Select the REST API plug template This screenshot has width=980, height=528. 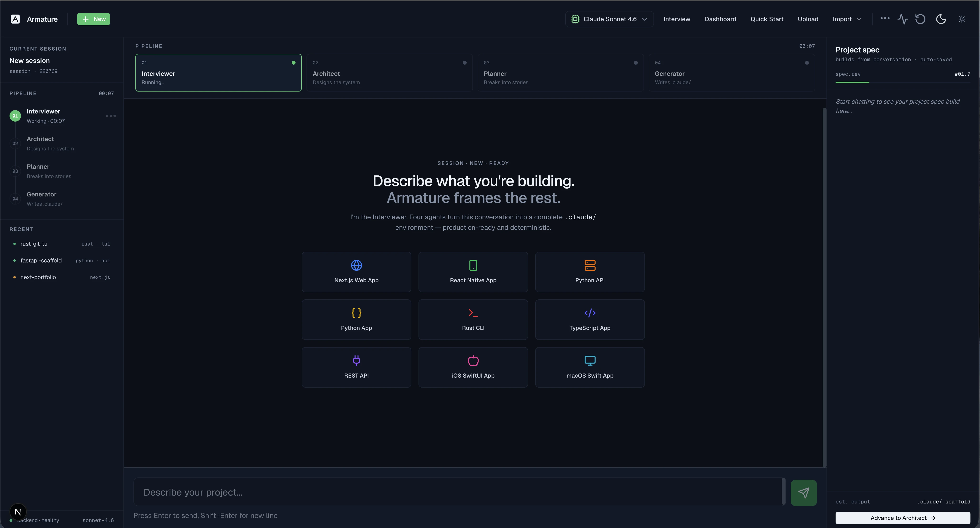pos(356,367)
